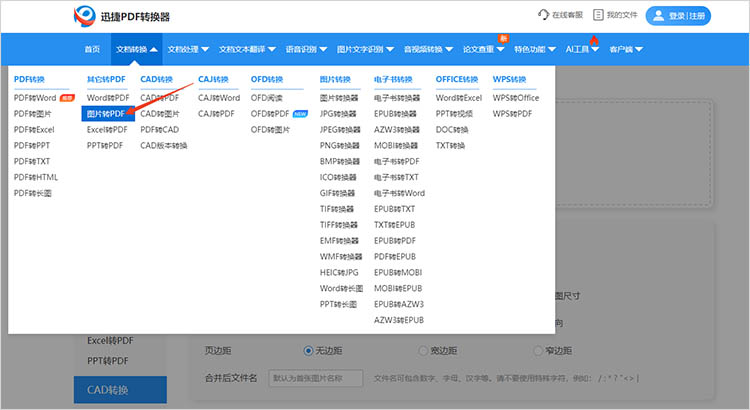Choose PDF转PPT menu entry
Screen dimensions: 750x410
(32, 145)
